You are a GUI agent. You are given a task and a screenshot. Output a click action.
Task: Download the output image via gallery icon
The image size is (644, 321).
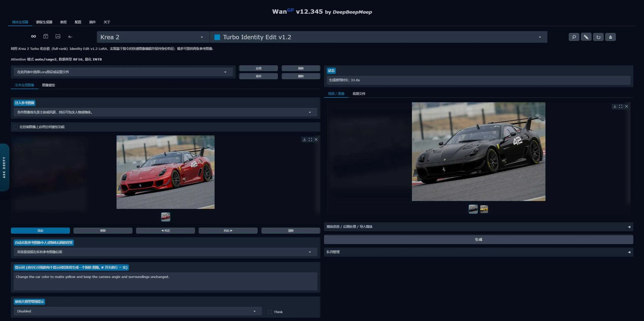pyautogui.click(x=615, y=106)
